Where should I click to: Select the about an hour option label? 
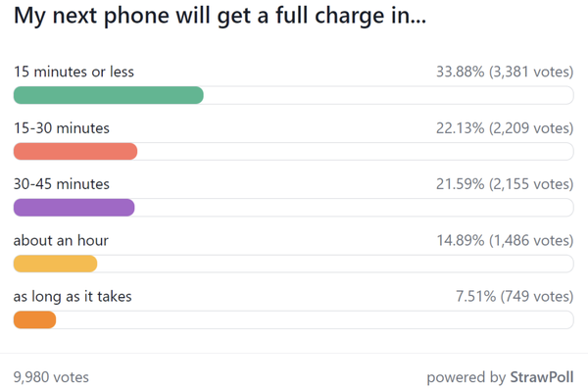pyautogui.click(x=61, y=240)
